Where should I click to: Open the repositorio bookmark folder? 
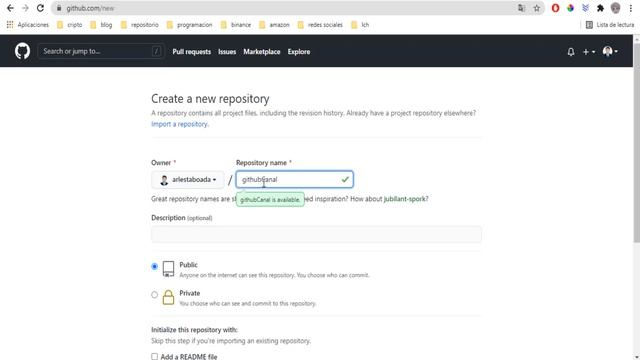click(x=140, y=25)
